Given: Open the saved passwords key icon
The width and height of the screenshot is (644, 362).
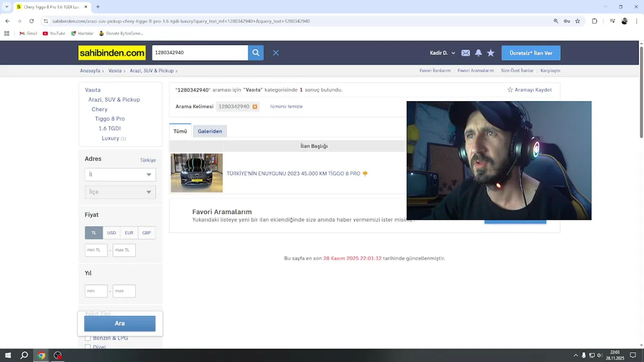Looking at the screenshot, I should pos(567,21).
